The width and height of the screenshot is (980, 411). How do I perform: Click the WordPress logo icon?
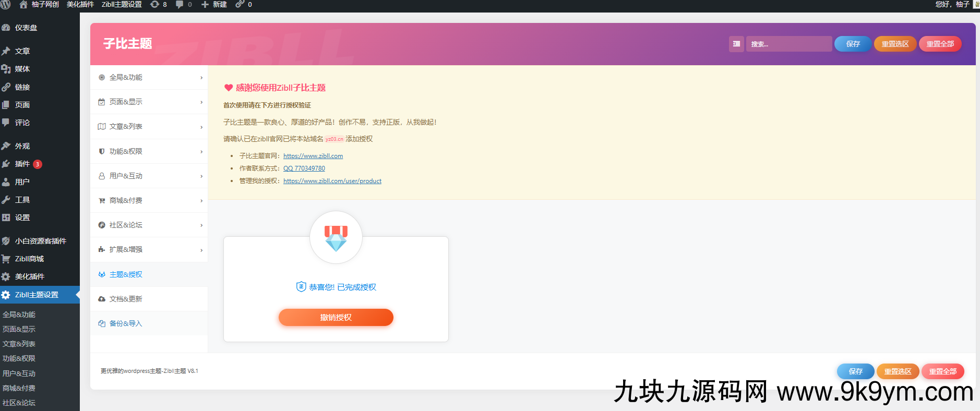[x=5, y=4]
